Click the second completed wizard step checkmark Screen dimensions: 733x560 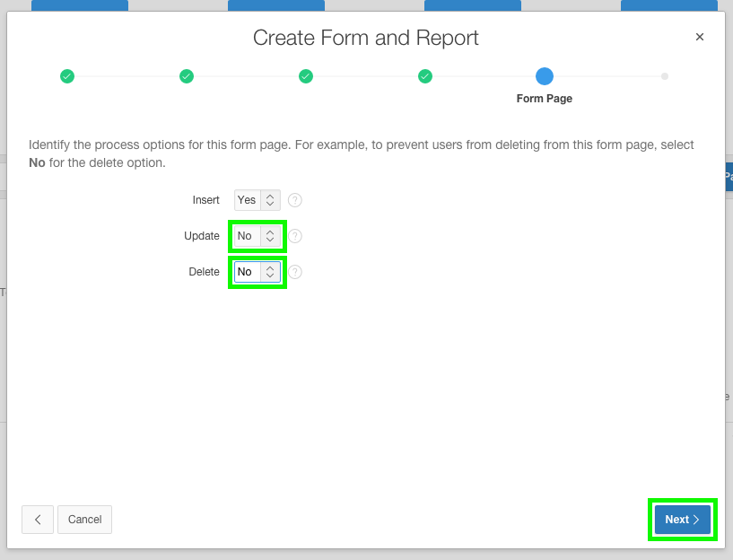click(186, 76)
